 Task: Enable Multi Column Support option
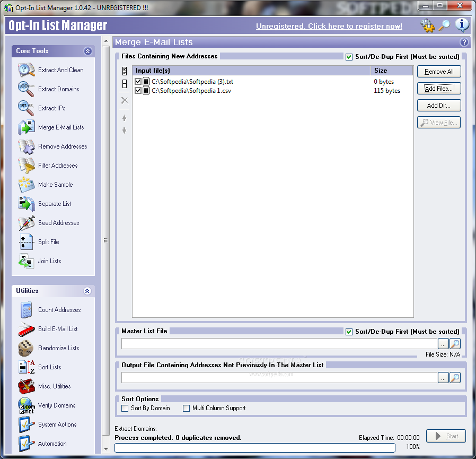pos(186,408)
